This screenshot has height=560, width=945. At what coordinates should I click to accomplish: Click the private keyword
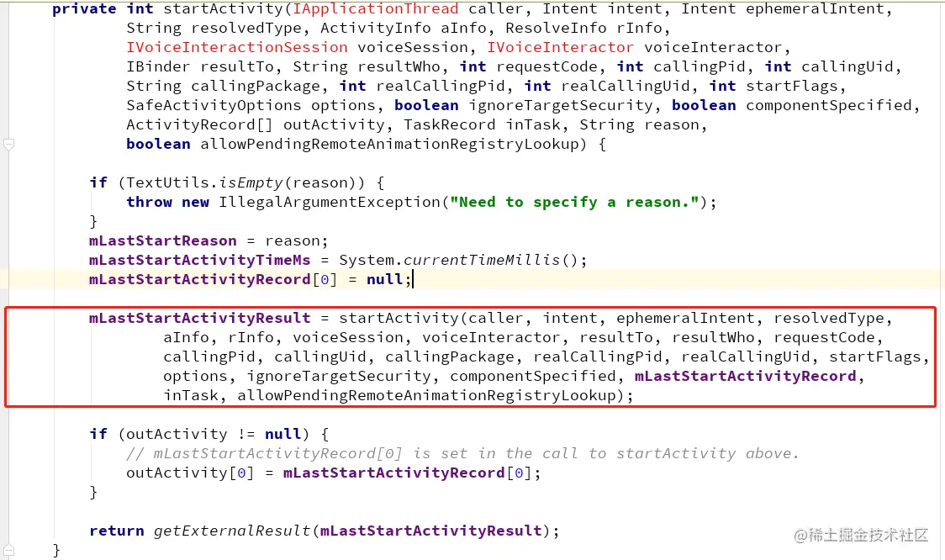pos(84,9)
